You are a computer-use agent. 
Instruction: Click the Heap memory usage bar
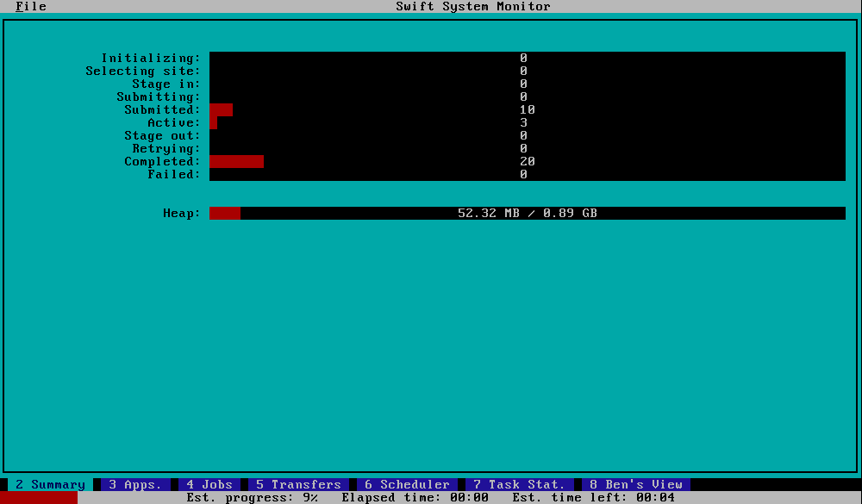click(x=528, y=214)
